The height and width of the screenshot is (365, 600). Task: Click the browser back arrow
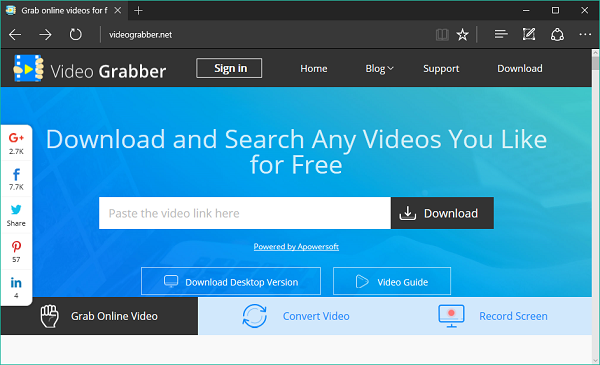[15, 35]
